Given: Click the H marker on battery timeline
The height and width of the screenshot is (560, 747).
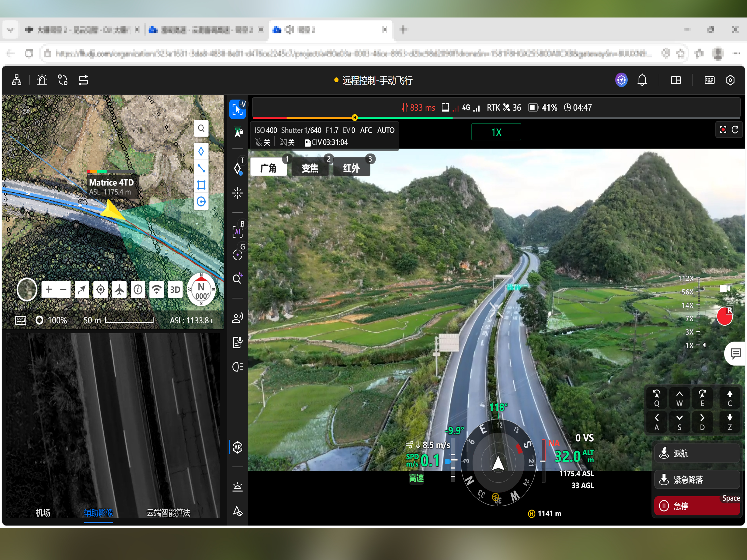Looking at the screenshot, I should (x=355, y=117).
